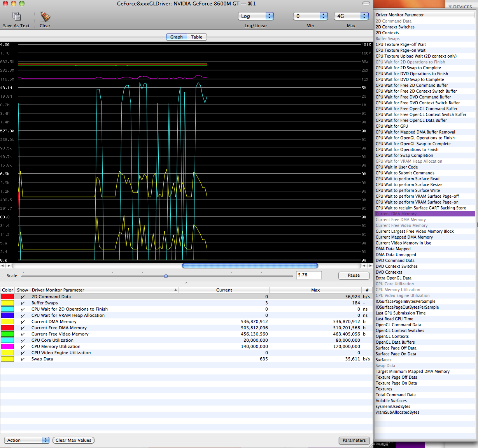Screen dimensions: 478x448
Task: Open the Action popup menu
Action: [x=26, y=440]
